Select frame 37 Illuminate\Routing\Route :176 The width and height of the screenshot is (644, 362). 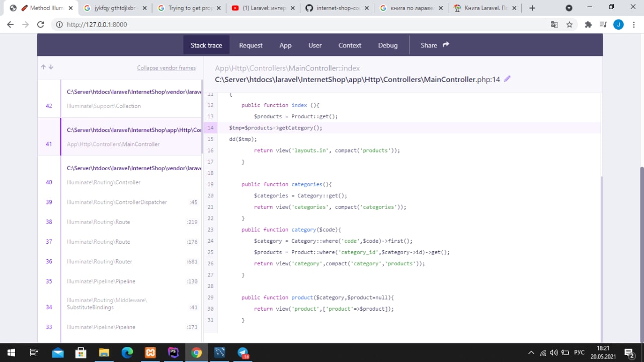pyautogui.click(x=120, y=242)
